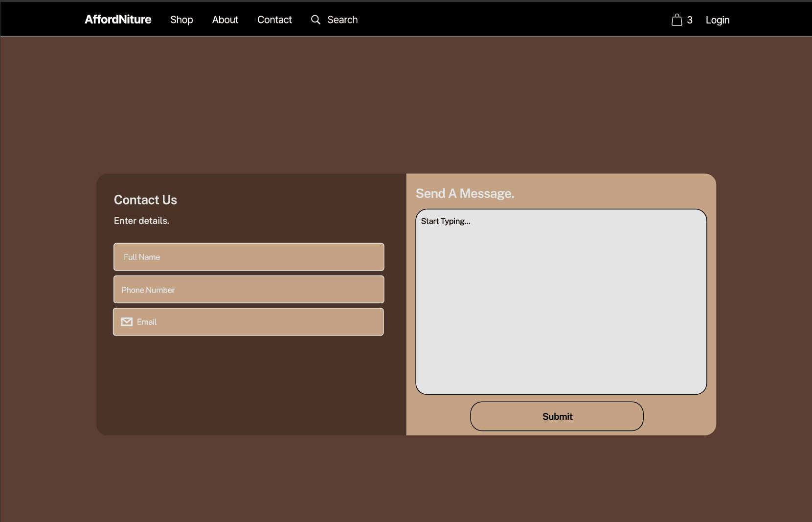Click the Search label in navbar
This screenshot has width=812, height=522.
(x=342, y=20)
